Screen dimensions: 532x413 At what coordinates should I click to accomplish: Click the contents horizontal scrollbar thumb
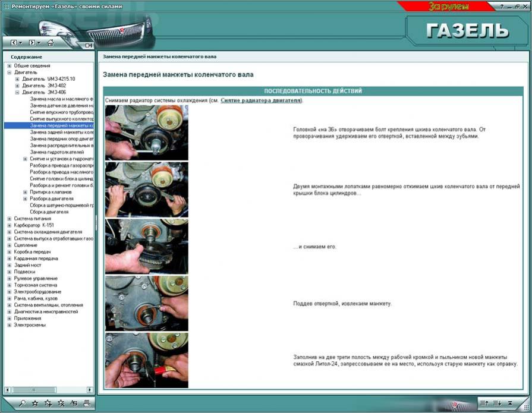pos(33,390)
